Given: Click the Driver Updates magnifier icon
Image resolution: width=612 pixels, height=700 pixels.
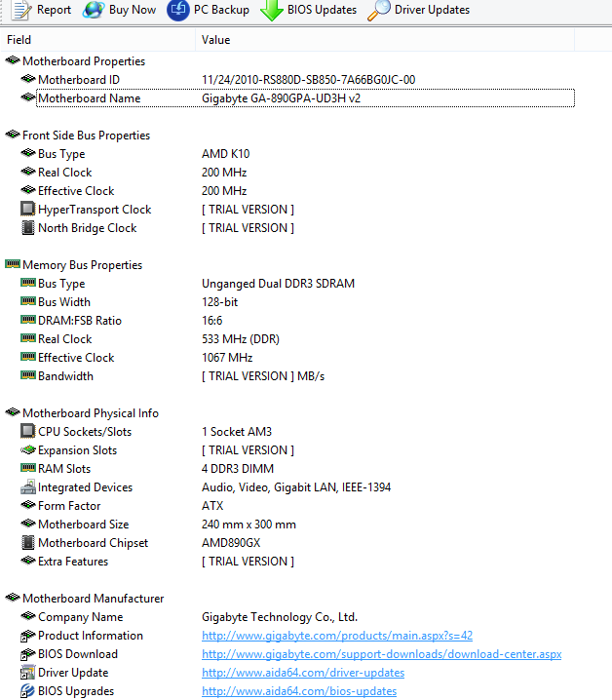Looking at the screenshot, I should [x=378, y=10].
